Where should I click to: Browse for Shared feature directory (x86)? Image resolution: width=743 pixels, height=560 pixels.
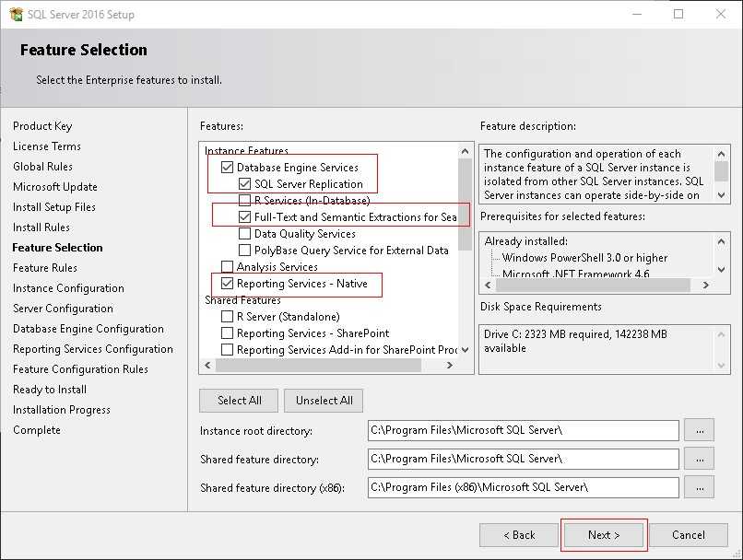point(700,487)
